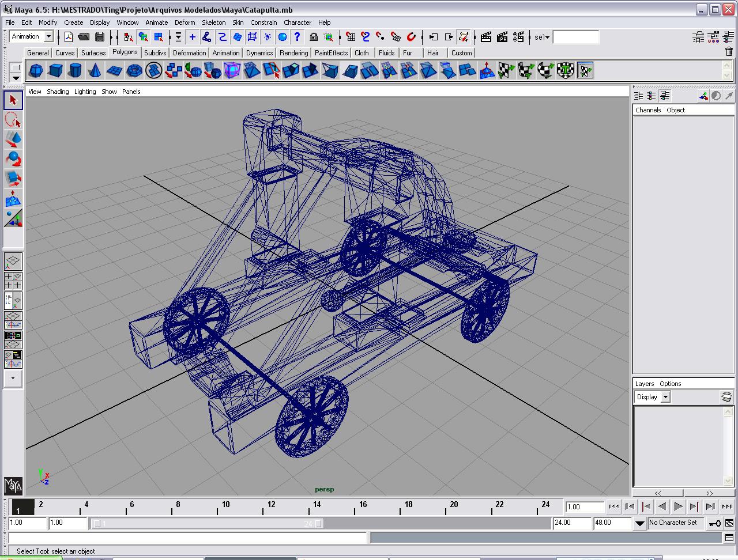Click the IPR render icon

pyautogui.click(x=502, y=37)
